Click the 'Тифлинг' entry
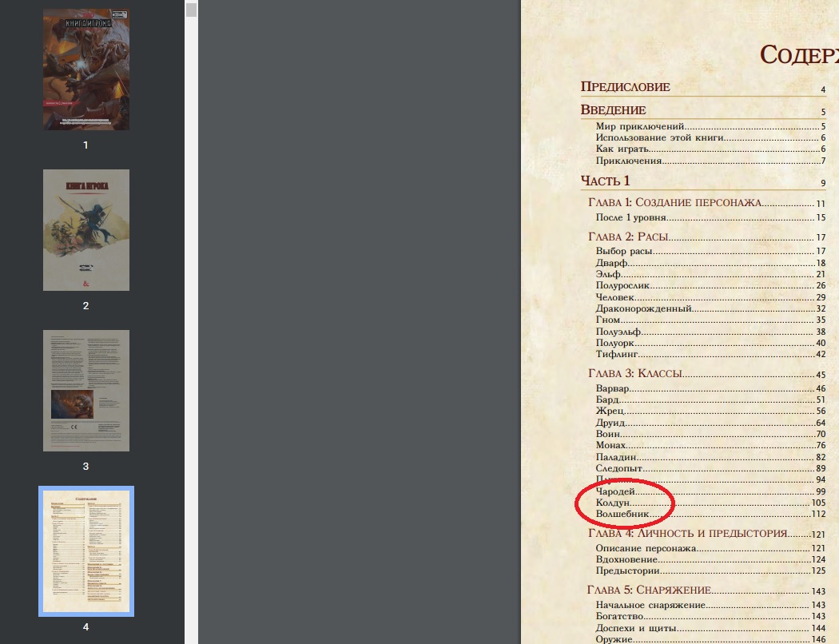 [x=617, y=353]
